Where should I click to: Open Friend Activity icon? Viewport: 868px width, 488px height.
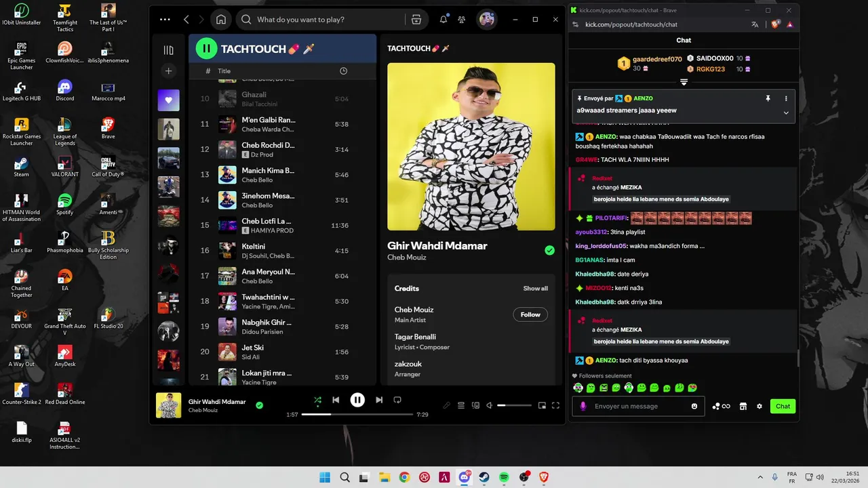tap(462, 20)
